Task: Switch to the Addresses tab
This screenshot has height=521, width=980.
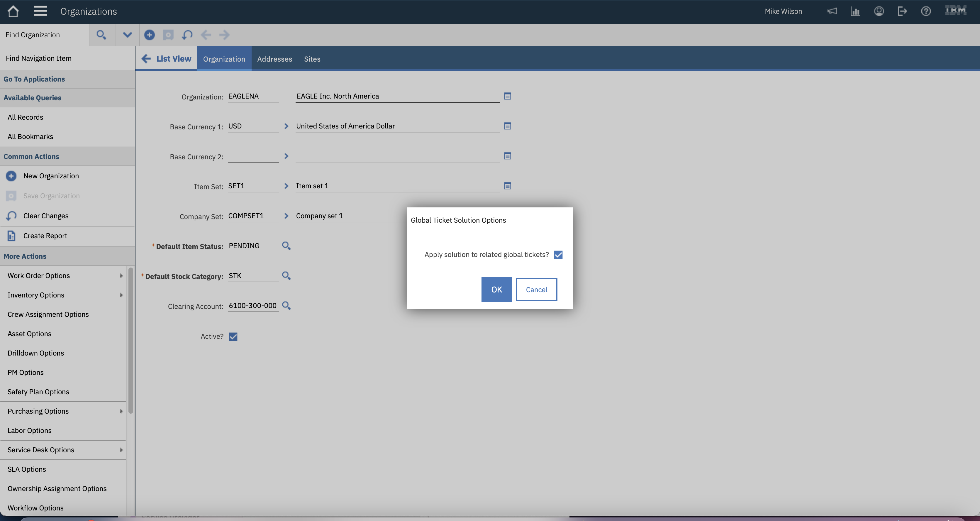Action: click(x=274, y=59)
